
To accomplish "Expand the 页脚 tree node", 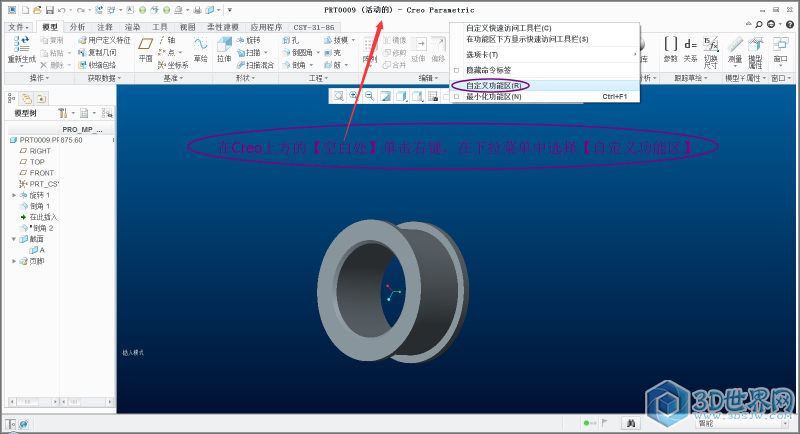I will tap(14, 261).
